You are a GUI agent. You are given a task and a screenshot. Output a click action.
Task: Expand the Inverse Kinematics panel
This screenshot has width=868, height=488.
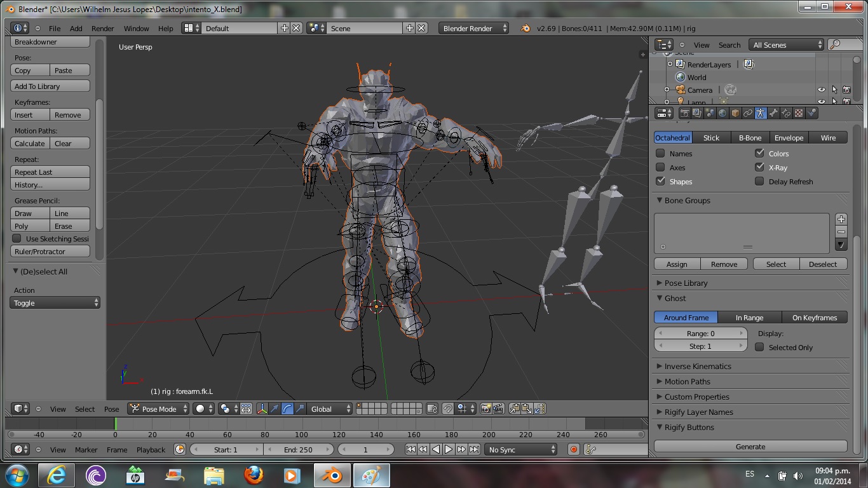click(x=697, y=366)
